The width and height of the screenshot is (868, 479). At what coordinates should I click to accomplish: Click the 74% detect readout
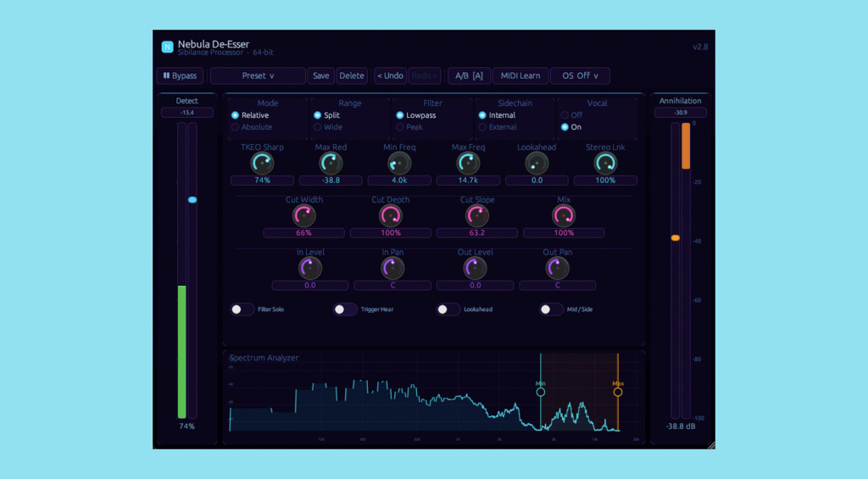(186, 426)
